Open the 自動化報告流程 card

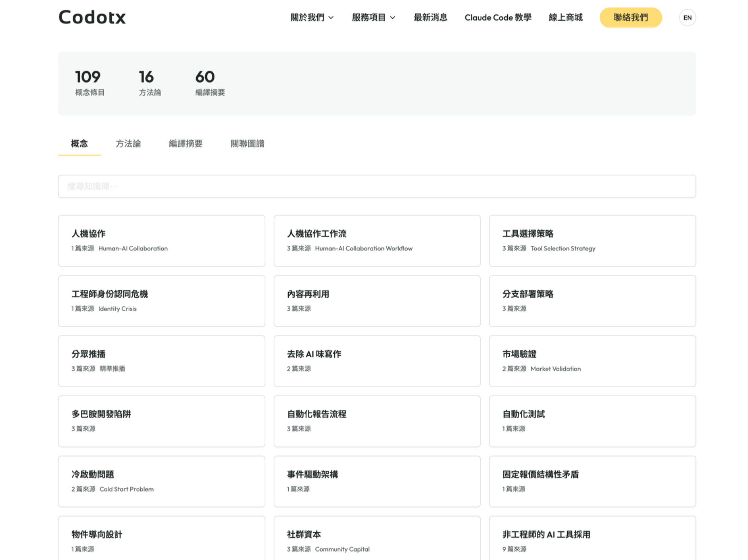(377, 421)
